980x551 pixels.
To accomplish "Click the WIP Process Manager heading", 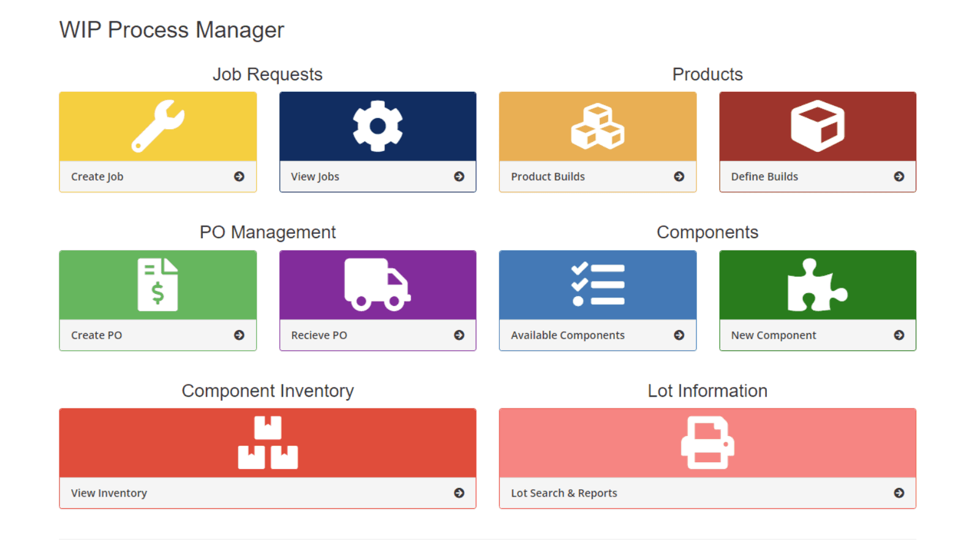I will (171, 29).
